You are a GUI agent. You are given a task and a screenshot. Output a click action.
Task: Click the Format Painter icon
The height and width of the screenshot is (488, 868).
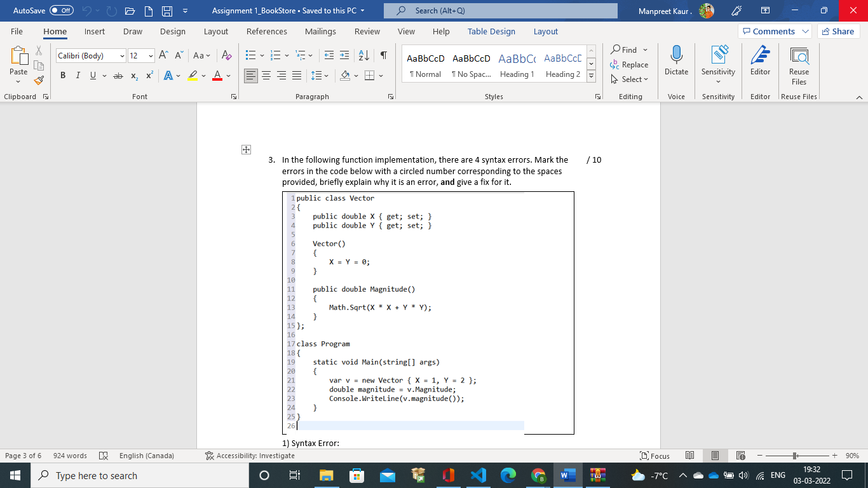point(39,80)
